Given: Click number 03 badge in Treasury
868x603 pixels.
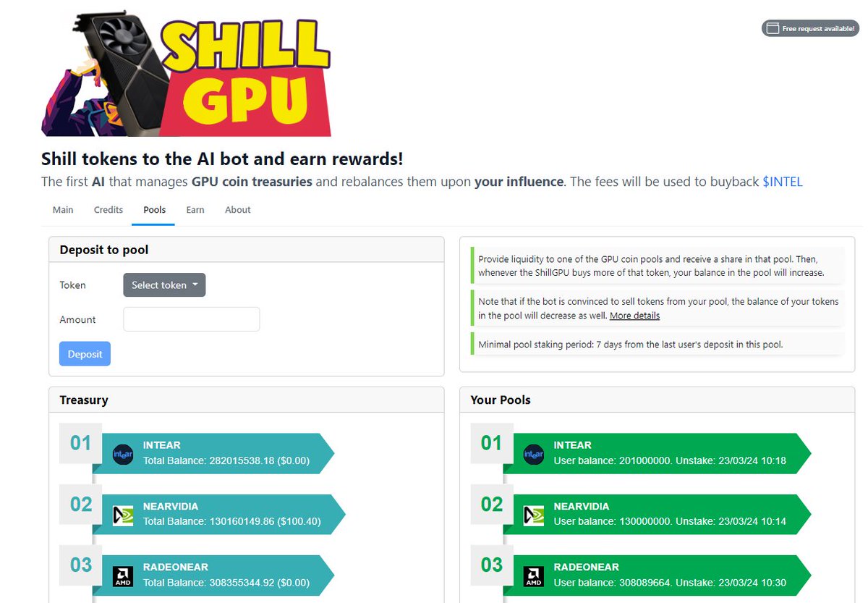Looking at the screenshot, I should pos(80,565).
